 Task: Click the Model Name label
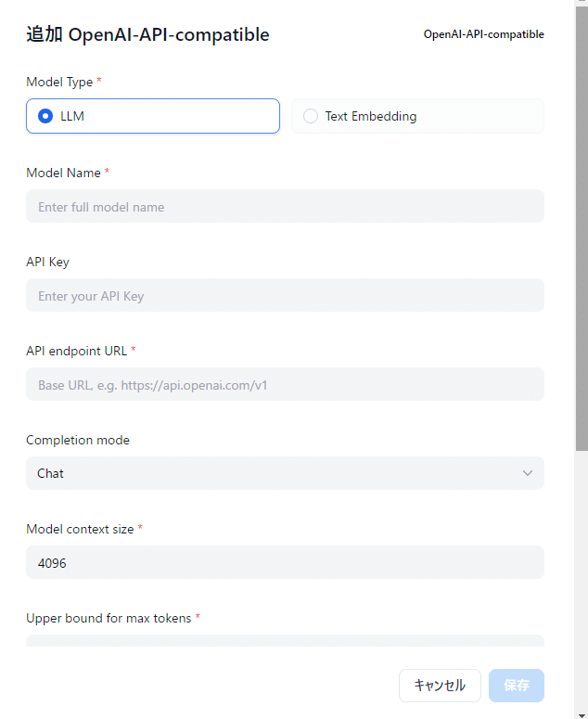(63, 173)
